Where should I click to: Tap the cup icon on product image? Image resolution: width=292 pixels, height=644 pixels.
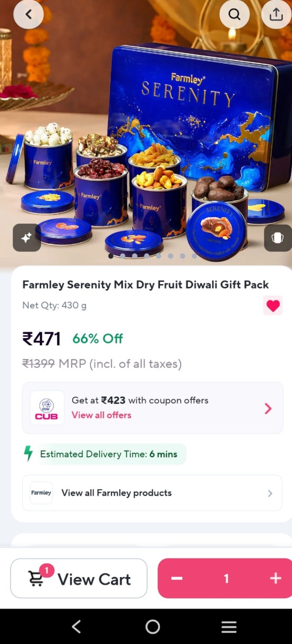(x=278, y=238)
